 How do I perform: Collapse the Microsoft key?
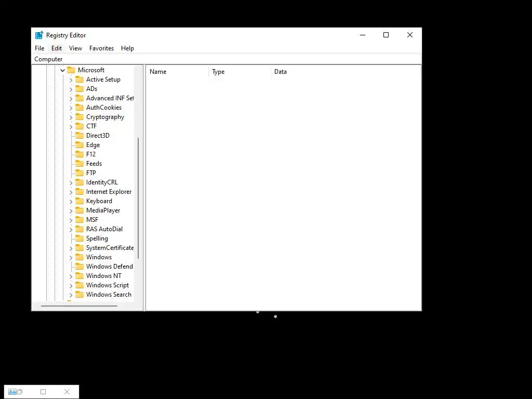click(62, 70)
